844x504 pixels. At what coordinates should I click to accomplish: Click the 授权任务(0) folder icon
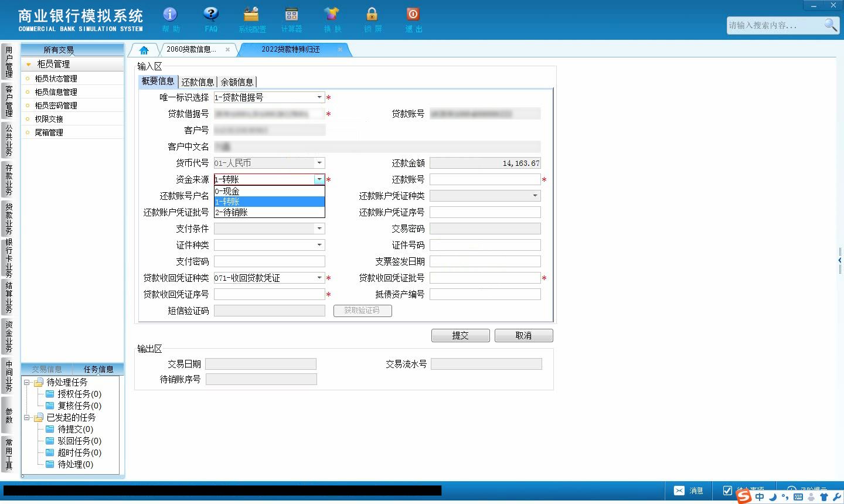click(x=50, y=394)
